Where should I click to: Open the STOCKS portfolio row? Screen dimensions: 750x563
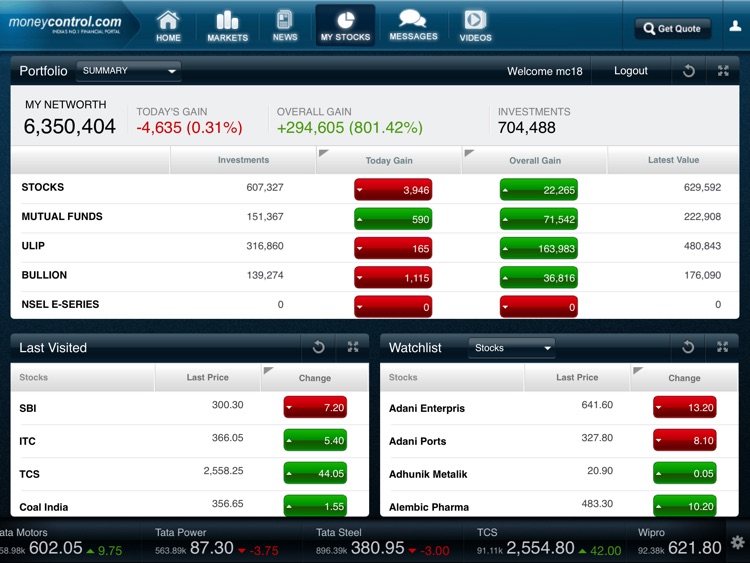[375, 188]
